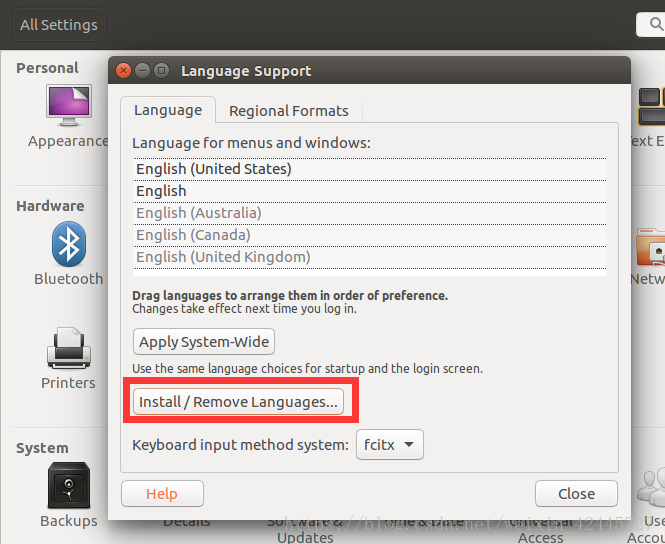Open User Accounts icon in Settings window
The width and height of the screenshot is (665, 544).
point(651,486)
